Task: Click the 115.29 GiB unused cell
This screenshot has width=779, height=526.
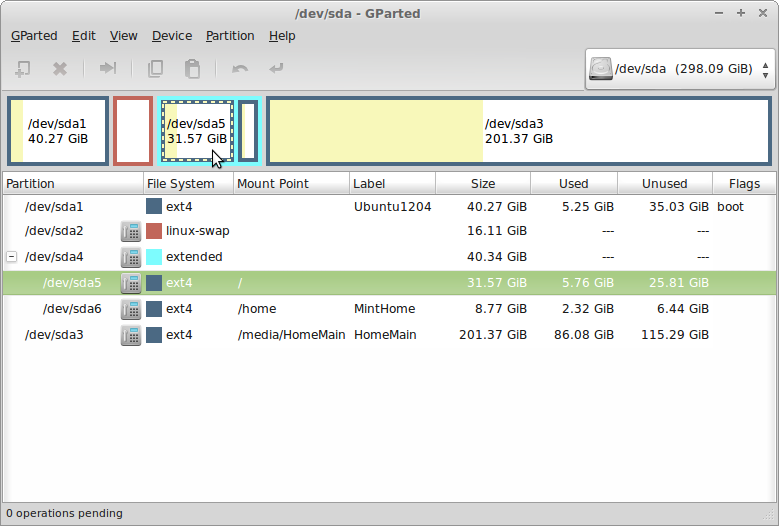Action: [675, 335]
